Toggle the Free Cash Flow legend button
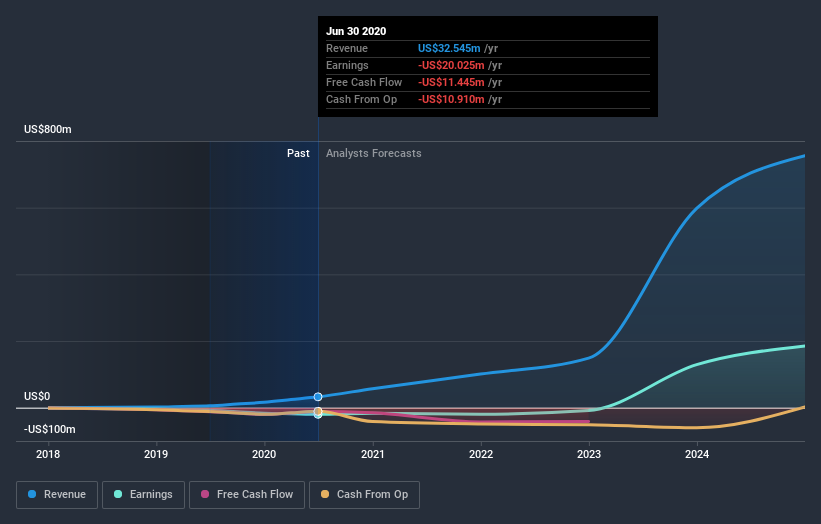The height and width of the screenshot is (524, 821). pos(247,495)
